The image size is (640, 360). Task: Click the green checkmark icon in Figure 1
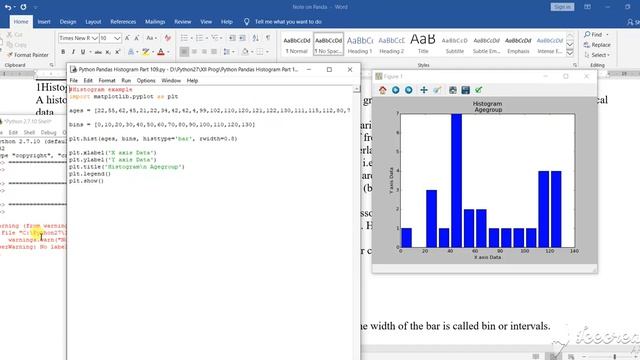[478, 90]
